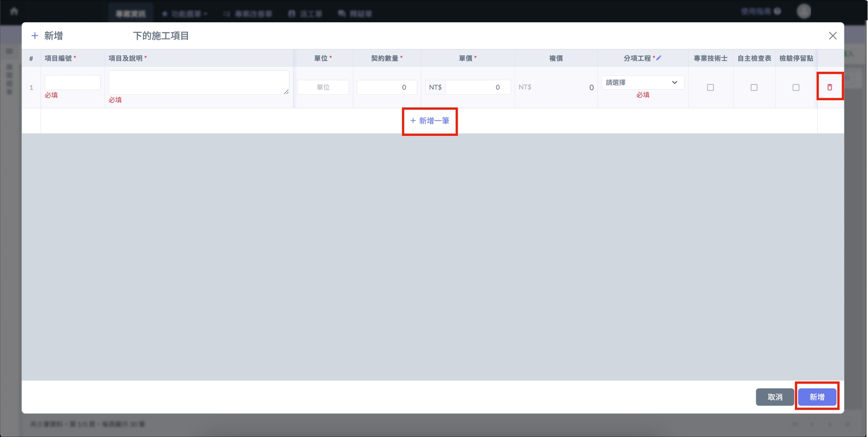Click the 新增一筆 add row link
This screenshot has height=437, width=868.
click(x=430, y=121)
